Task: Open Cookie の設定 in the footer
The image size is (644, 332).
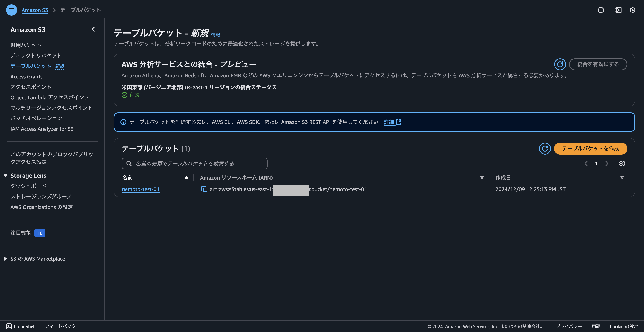Action: 624,326
